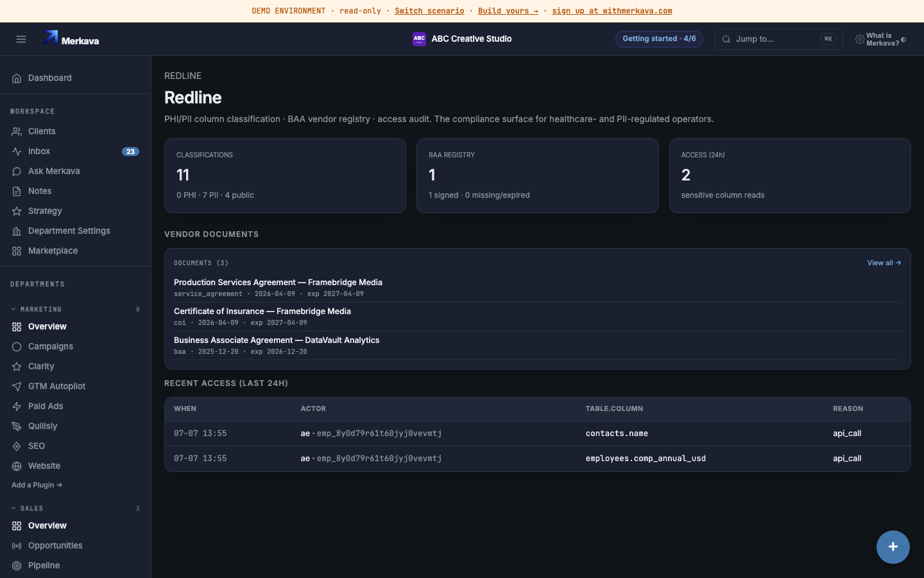This screenshot has height=578, width=924.
Task: Click the Merkava arrow logo
Action: pos(51,38)
